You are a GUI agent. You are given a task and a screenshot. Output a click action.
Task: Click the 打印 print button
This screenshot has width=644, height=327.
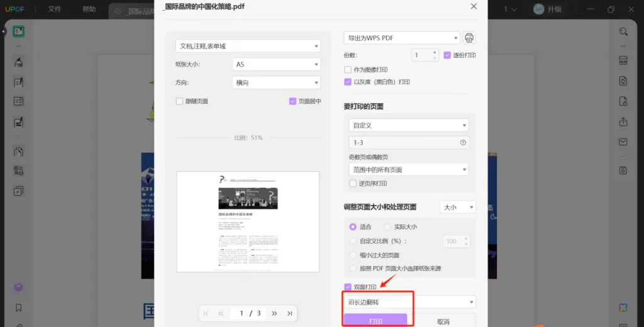point(375,321)
